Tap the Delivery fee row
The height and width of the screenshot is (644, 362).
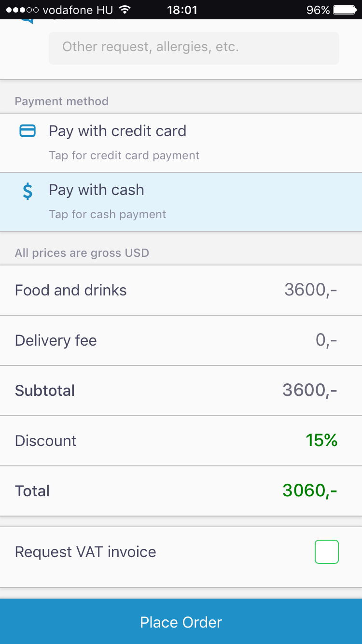(x=181, y=340)
